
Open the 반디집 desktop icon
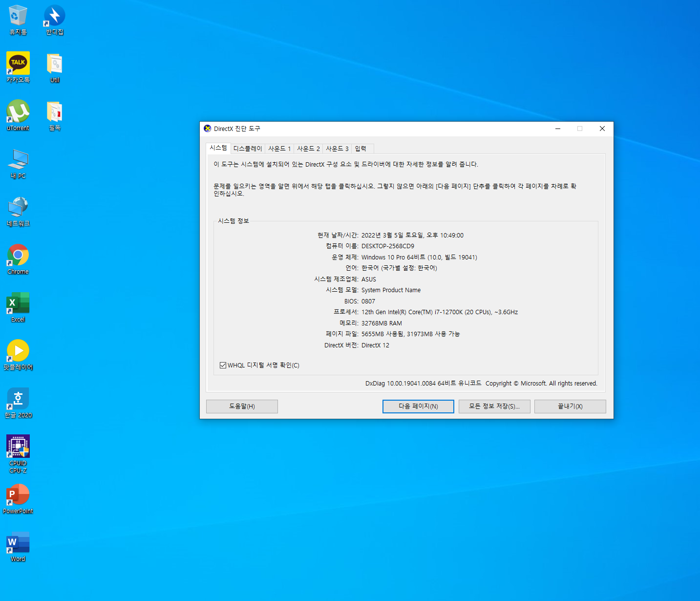coord(55,20)
